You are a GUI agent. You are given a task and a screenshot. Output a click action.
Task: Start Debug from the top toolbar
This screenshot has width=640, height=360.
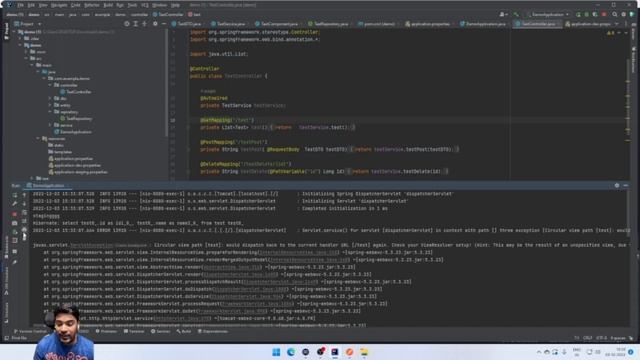pos(587,15)
